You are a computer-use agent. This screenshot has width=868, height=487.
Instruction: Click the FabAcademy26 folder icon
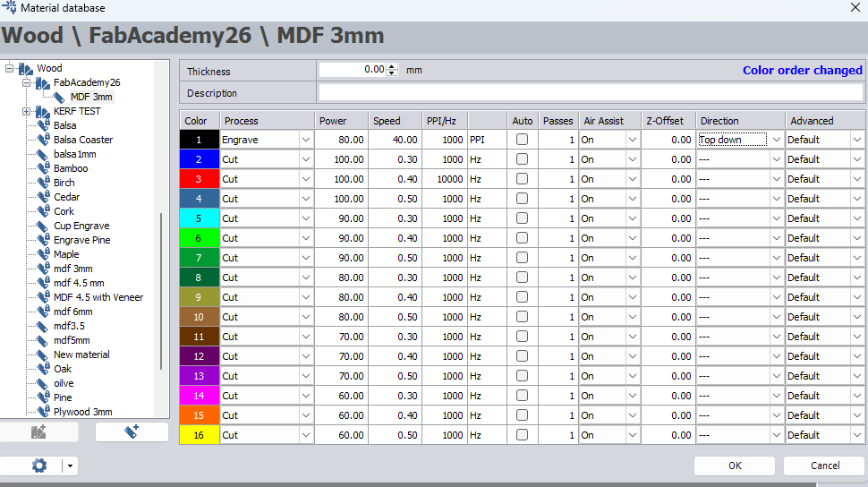pos(43,83)
